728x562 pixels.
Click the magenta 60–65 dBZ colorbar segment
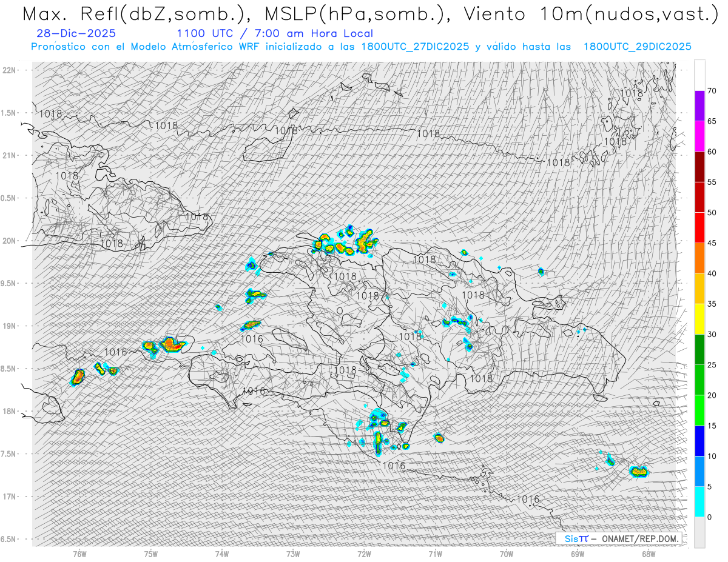[x=699, y=136]
